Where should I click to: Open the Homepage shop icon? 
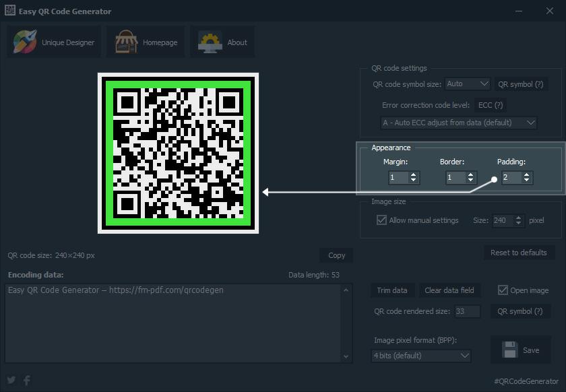pyautogui.click(x=126, y=42)
